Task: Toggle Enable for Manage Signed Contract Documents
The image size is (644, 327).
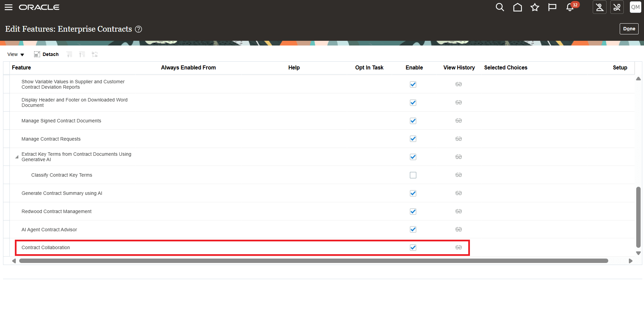Action: coord(413,121)
